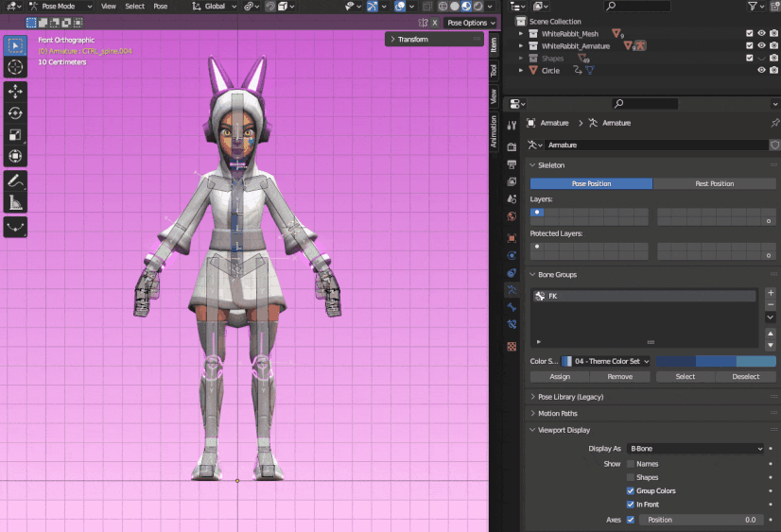Select the Move tool in the toolbar

[16, 91]
